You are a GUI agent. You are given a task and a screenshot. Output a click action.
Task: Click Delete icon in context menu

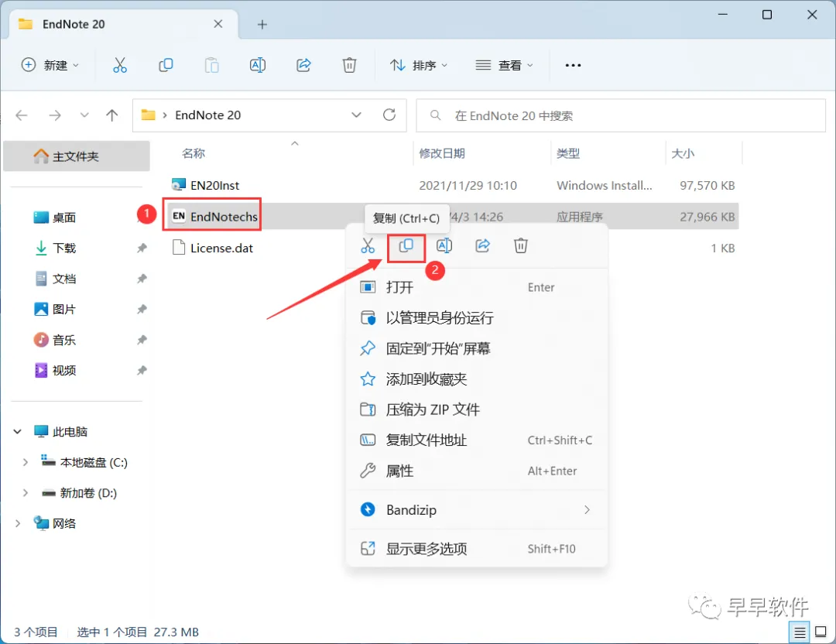point(521,246)
